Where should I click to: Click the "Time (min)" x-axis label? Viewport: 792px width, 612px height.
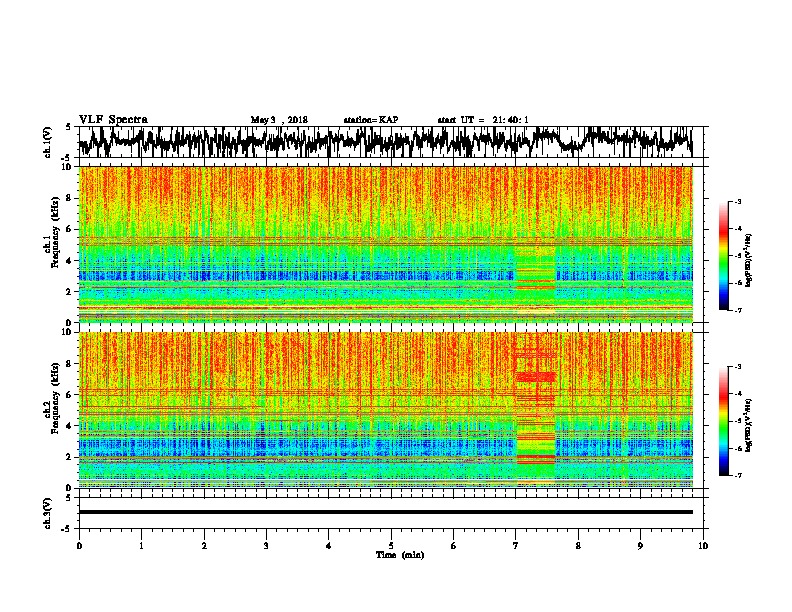[x=400, y=555]
